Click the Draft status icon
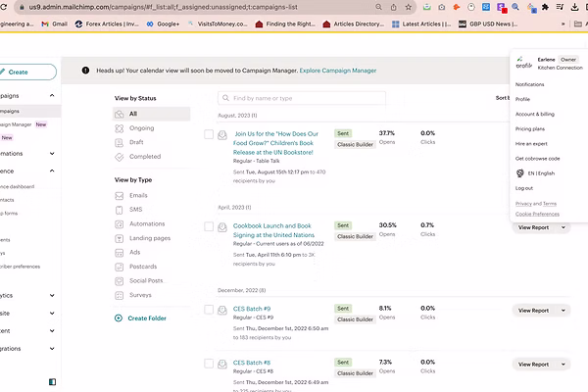 coord(120,142)
